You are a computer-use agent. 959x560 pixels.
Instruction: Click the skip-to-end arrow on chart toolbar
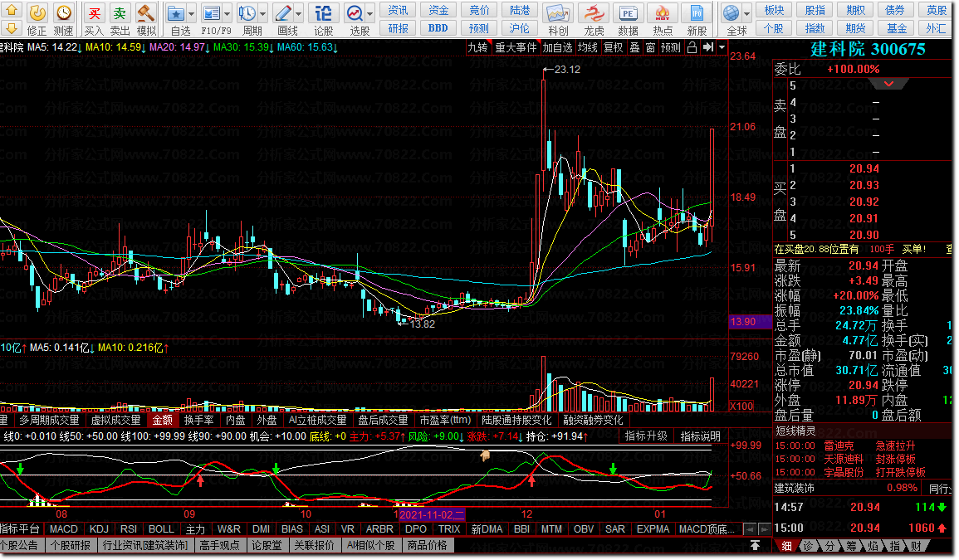(x=707, y=47)
